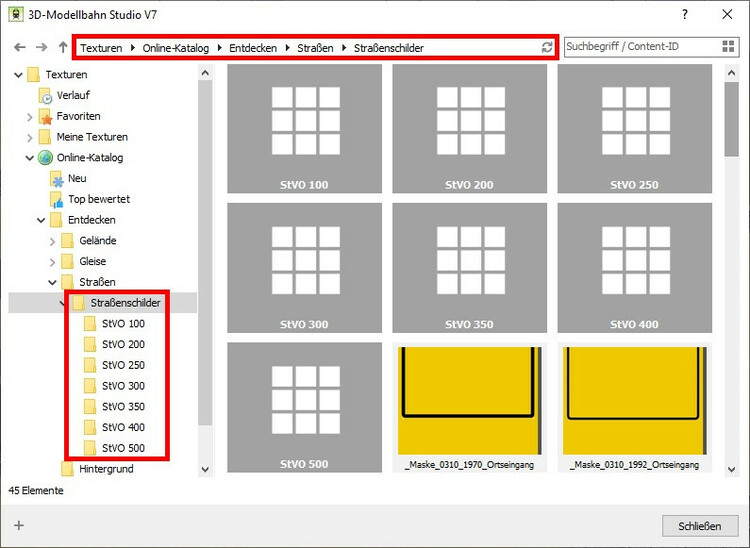Viewport: 750px width, 548px height.
Task: Click Straßenschilder in the breadcrumb path
Action: click(x=389, y=48)
